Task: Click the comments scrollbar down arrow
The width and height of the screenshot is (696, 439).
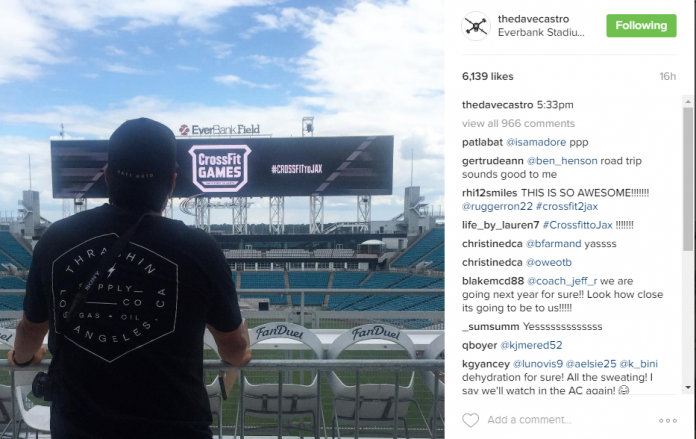Action: 688,388
